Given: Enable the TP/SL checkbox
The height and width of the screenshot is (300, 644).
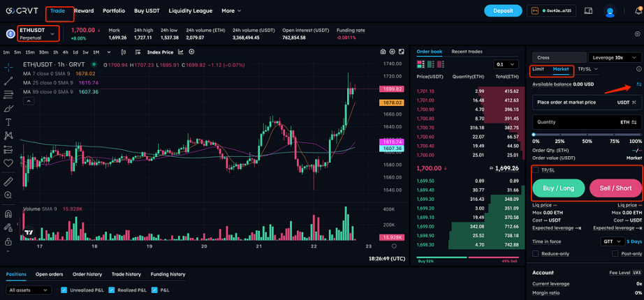Looking at the screenshot, I should click(536, 170).
